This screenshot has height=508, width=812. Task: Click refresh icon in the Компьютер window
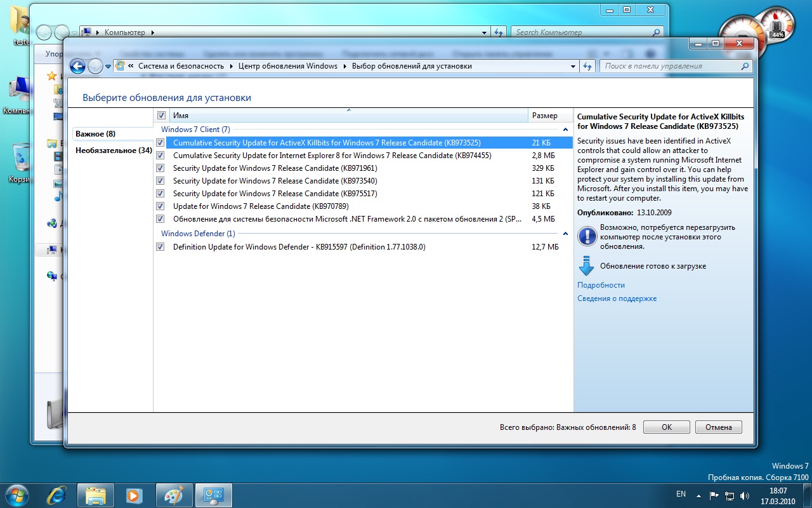499,32
